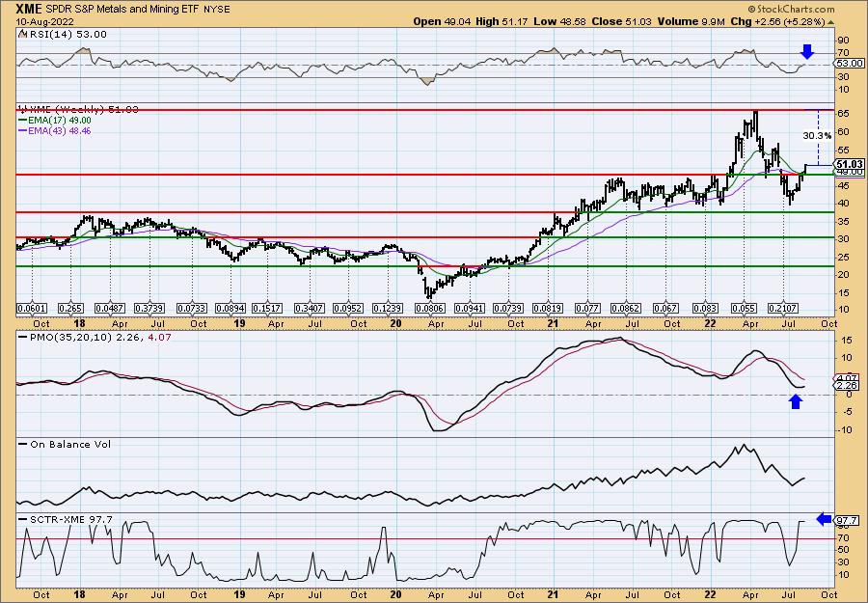Image resolution: width=868 pixels, height=603 pixels.
Task: Select the 0.1517 value box
Action: tap(267, 309)
